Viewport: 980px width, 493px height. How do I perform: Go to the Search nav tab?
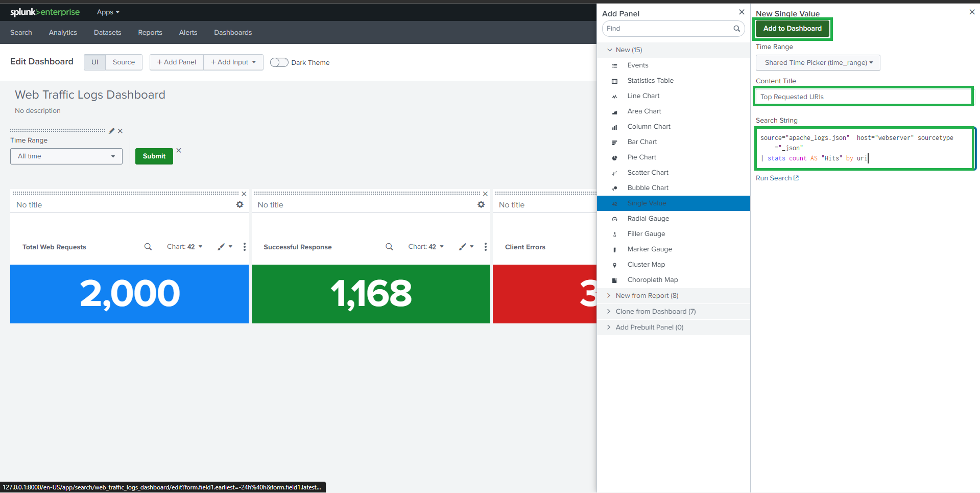[x=21, y=33]
